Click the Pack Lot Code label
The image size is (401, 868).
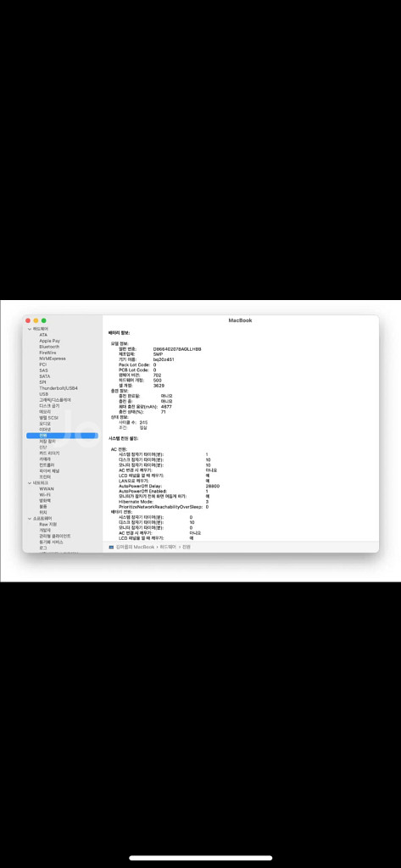tap(134, 364)
